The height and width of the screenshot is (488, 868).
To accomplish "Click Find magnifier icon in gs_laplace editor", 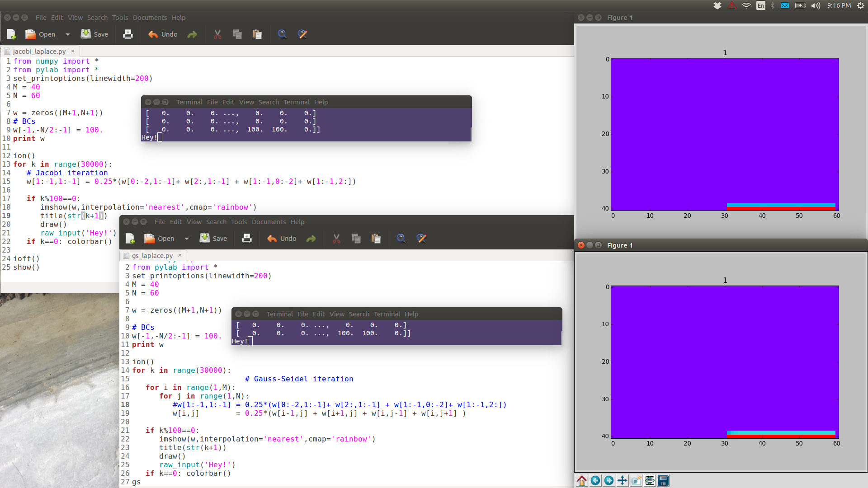I will click(401, 239).
